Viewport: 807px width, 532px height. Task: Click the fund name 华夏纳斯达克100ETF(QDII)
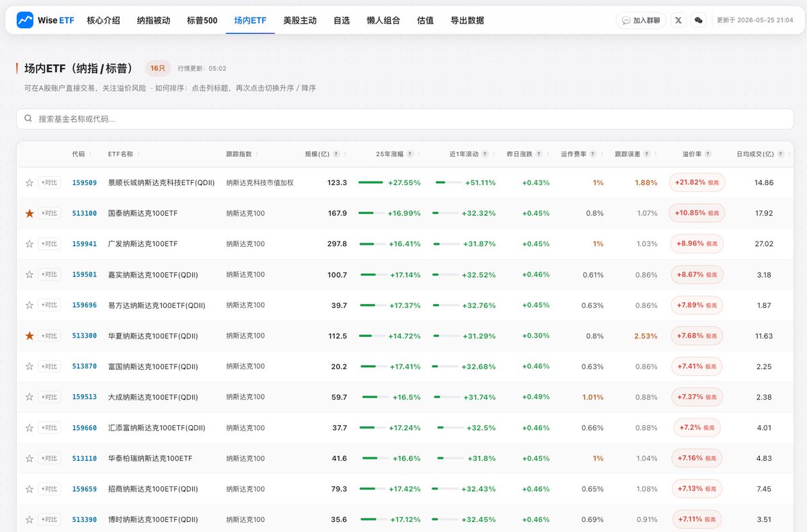(x=153, y=336)
